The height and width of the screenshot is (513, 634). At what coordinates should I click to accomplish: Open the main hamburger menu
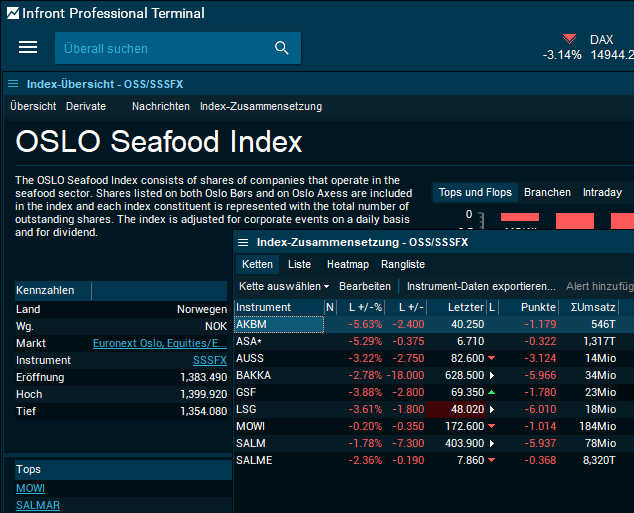click(28, 48)
